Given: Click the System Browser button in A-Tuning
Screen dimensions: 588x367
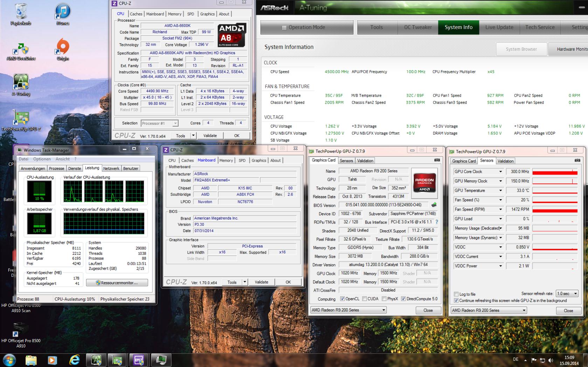Looking at the screenshot, I should click(x=521, y=49).
